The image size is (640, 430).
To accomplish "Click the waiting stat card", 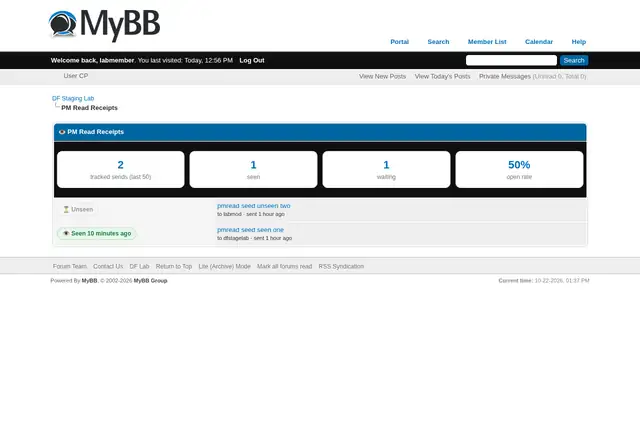I will pyautogui.click(x=386, y=170).
